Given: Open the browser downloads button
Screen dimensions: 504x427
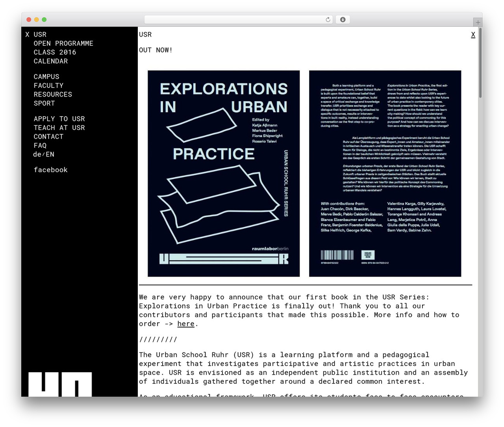Looking at the screenshot, I should [x=343, y=20].
